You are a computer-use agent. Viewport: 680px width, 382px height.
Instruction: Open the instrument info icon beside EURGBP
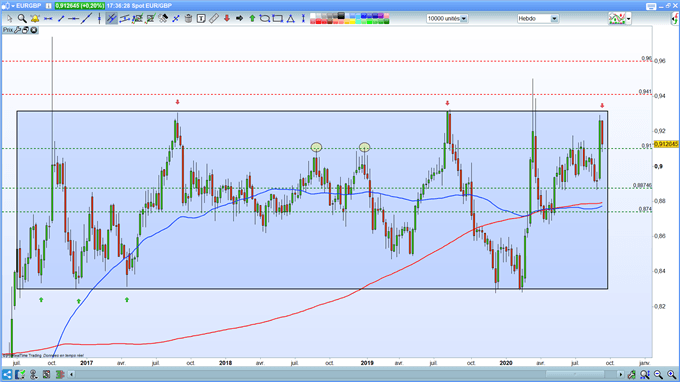click(49, 6)
